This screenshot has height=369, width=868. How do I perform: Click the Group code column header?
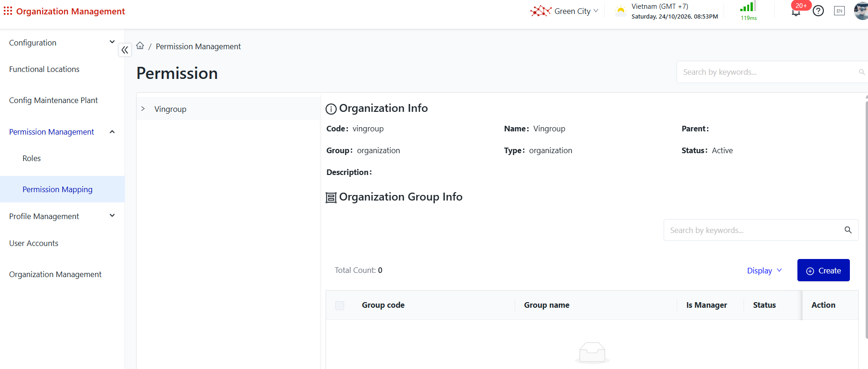pyautogui.click(x=383, y=305)
